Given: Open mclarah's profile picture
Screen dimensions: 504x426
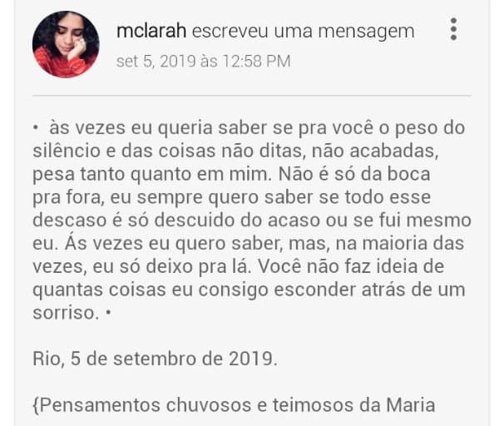Looking at the screenshot, I should 66,45.
